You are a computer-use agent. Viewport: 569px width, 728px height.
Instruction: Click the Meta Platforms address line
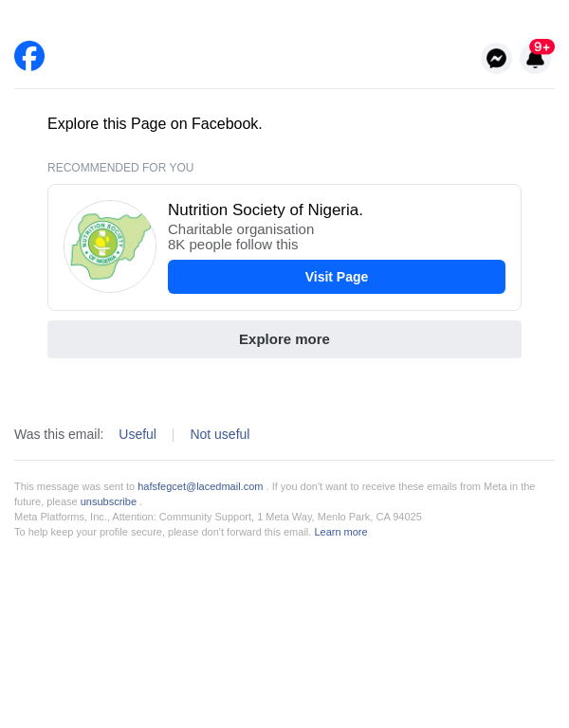218,517
